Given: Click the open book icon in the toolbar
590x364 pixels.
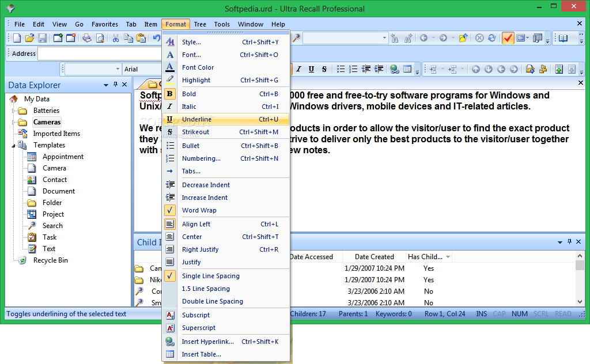Looking at the screenshot, I should point(563,38).
